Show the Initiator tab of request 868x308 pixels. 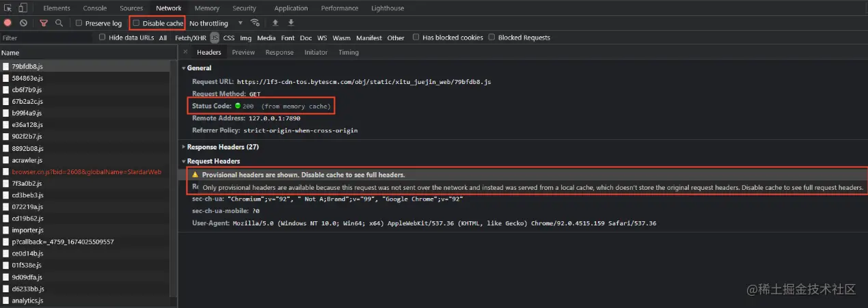click(x=316, y=53)
